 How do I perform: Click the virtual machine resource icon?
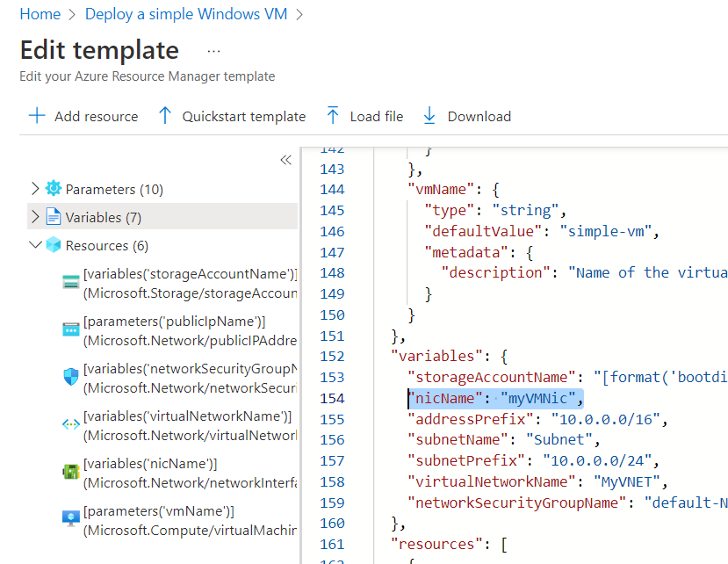click(71, 519)
